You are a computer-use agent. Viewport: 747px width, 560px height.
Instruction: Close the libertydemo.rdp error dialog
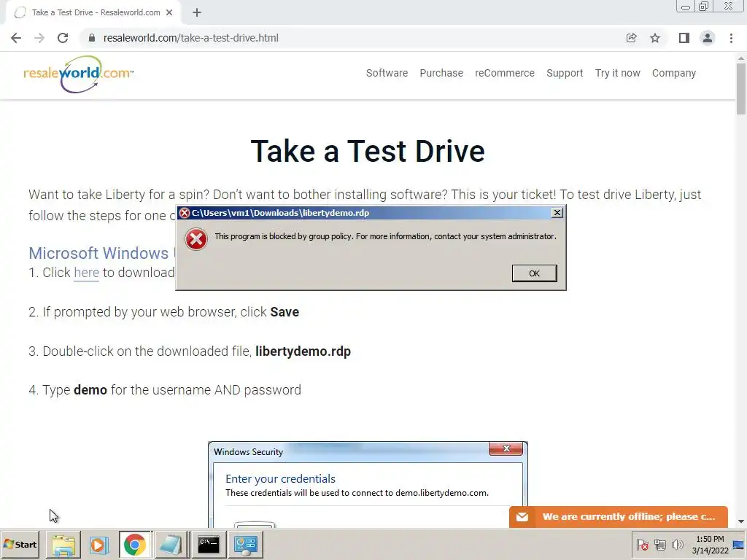point(557,213)
